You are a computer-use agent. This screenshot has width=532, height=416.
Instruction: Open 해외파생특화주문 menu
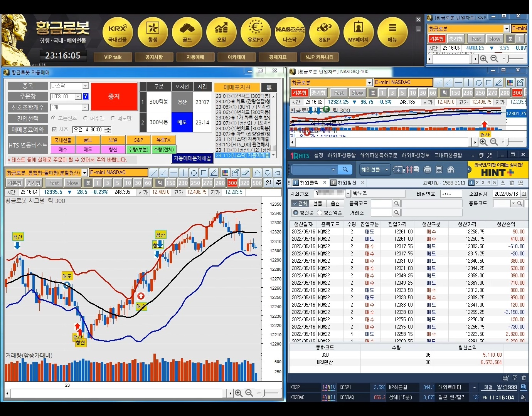[x=379, y=156]
